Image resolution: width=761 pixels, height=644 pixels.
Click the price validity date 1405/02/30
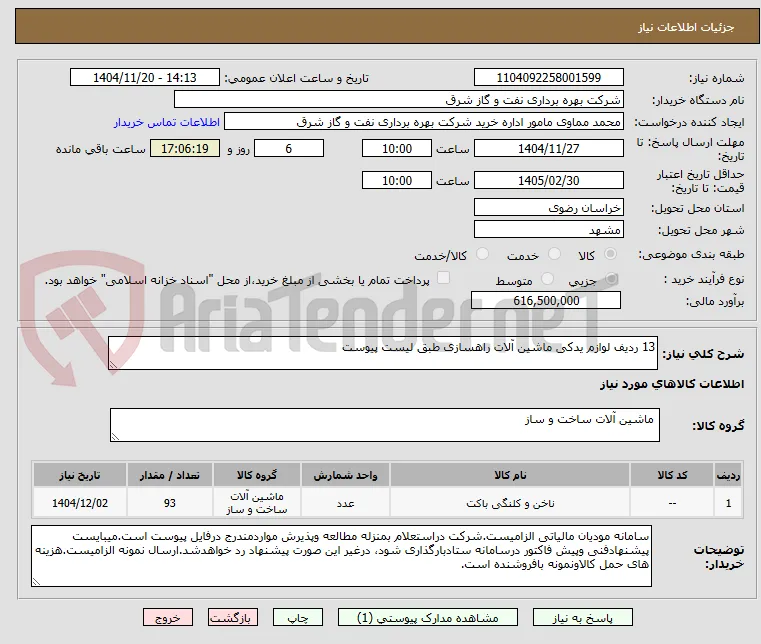[x=548, y=180]
